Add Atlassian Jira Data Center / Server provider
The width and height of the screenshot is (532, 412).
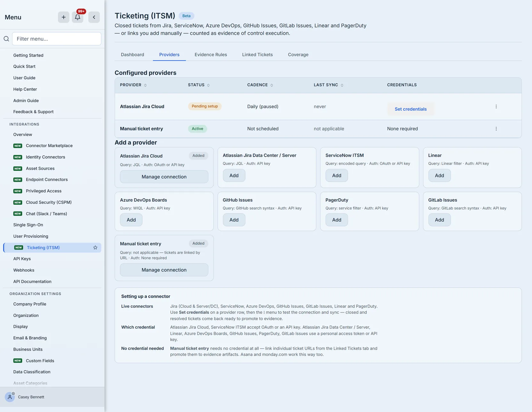click(x=234, y=175)
